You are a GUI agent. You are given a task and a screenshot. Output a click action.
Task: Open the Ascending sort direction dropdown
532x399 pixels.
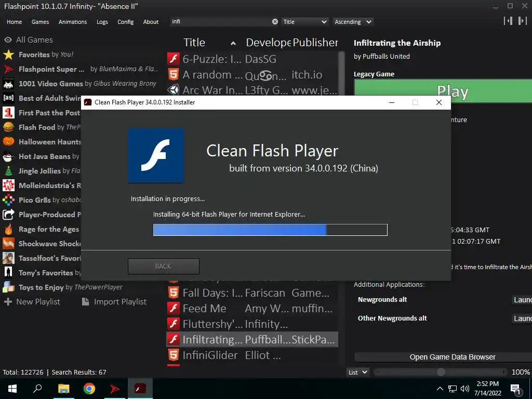click(x=353, y=22)
